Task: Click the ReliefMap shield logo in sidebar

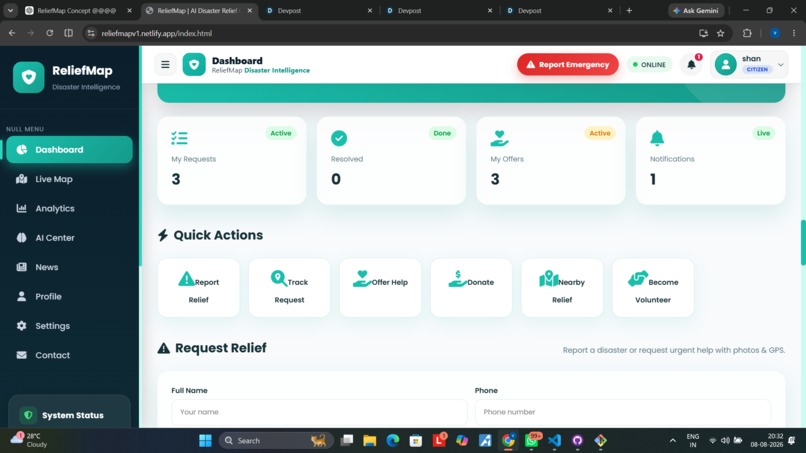Action: pyautogui.click(x=29, y=78)
